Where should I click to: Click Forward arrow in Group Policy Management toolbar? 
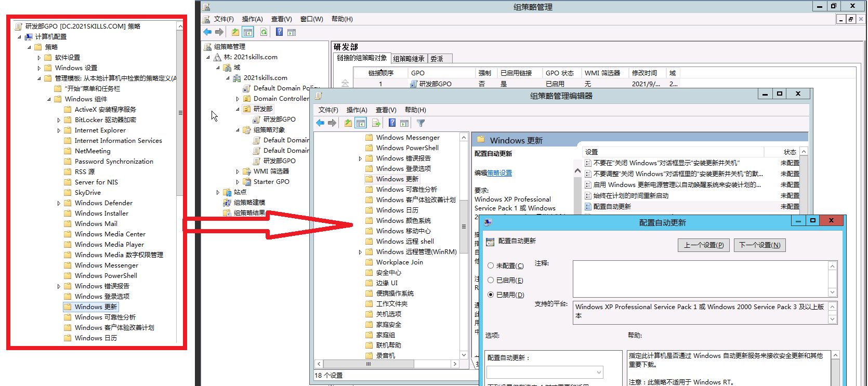coord(219,32)
